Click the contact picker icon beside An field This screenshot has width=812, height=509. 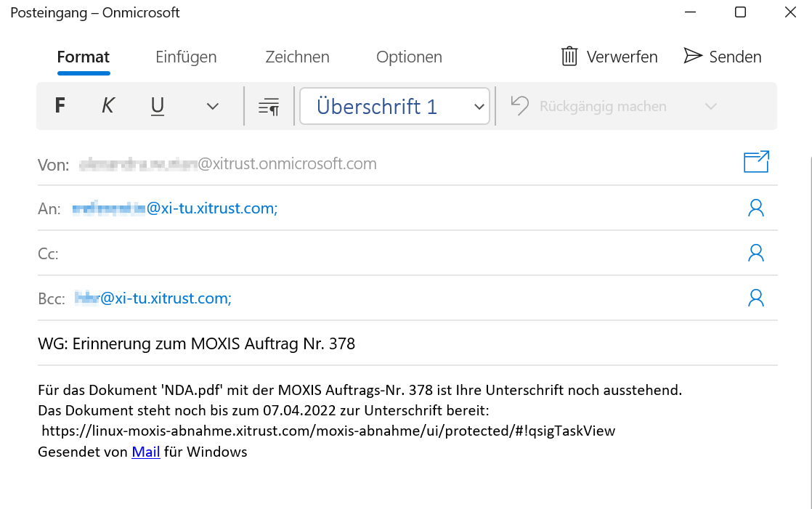[756, 208]
